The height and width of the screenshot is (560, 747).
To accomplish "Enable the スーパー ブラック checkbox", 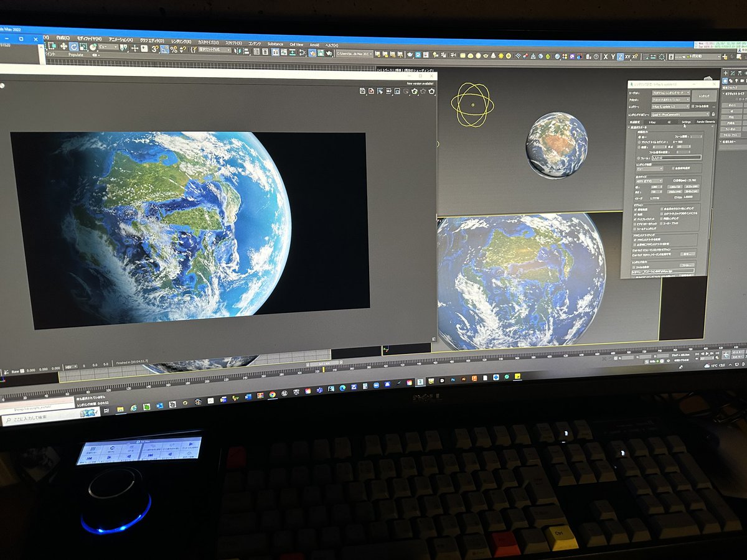I will pyautogui.click(x=661, y=223).
